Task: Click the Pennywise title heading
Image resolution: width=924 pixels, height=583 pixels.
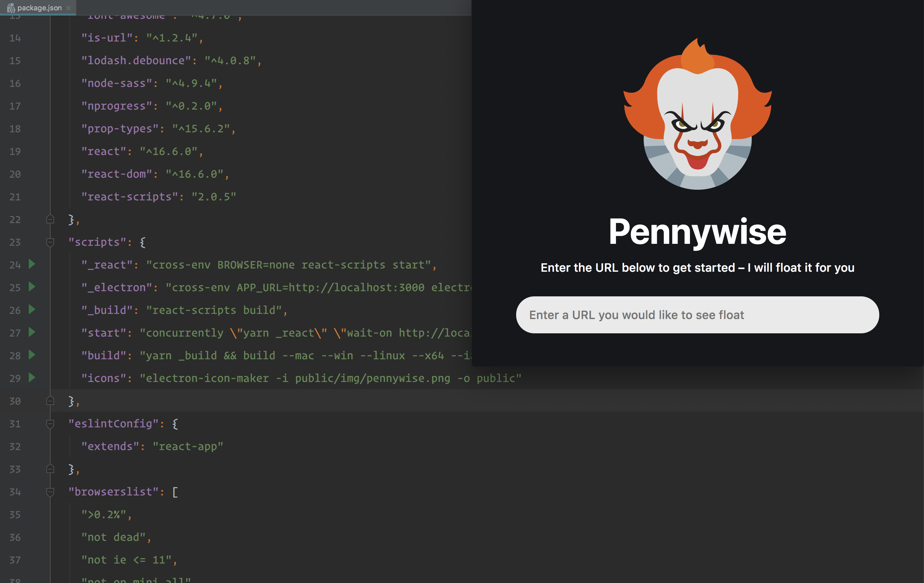Action: click(x=697, y=232)
